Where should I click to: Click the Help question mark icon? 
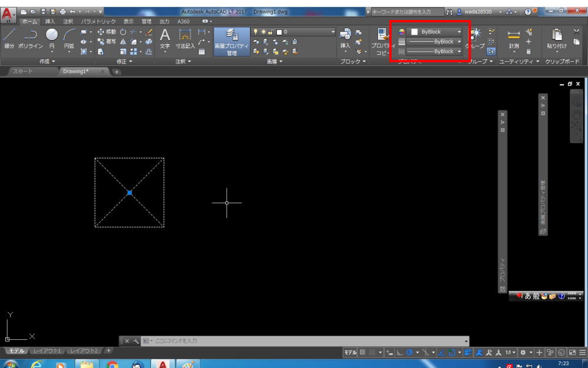coord(527,12)
